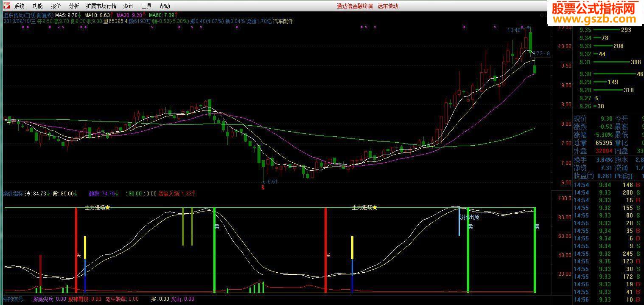Viewport: 644px width, 305px height.
Task: Open the 资讯 menu
Action: pos(128,6)
